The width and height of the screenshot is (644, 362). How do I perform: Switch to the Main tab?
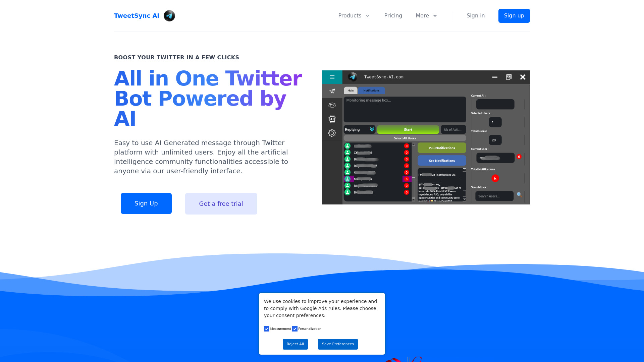(x=351, y=90)
